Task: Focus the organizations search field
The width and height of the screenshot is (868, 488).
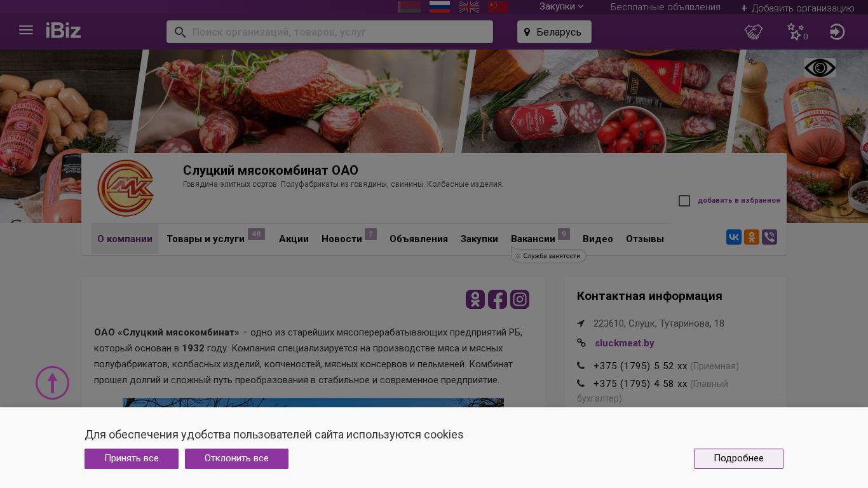Action: (330, 32)
